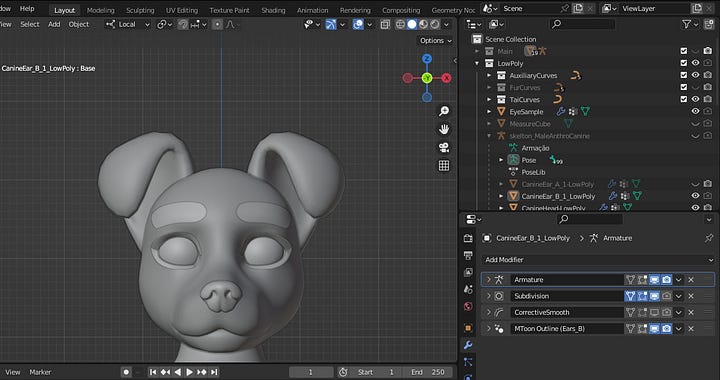Uncheck the LowPoly collection checkbox
The height and width of the screenshot is (380, 720).
[x=684, y=63]
